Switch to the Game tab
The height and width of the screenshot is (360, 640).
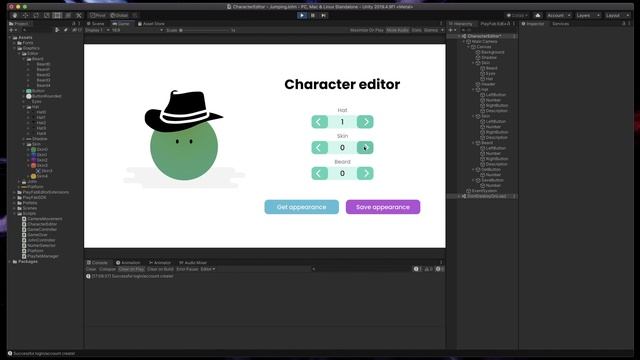(x=121, y=24)
